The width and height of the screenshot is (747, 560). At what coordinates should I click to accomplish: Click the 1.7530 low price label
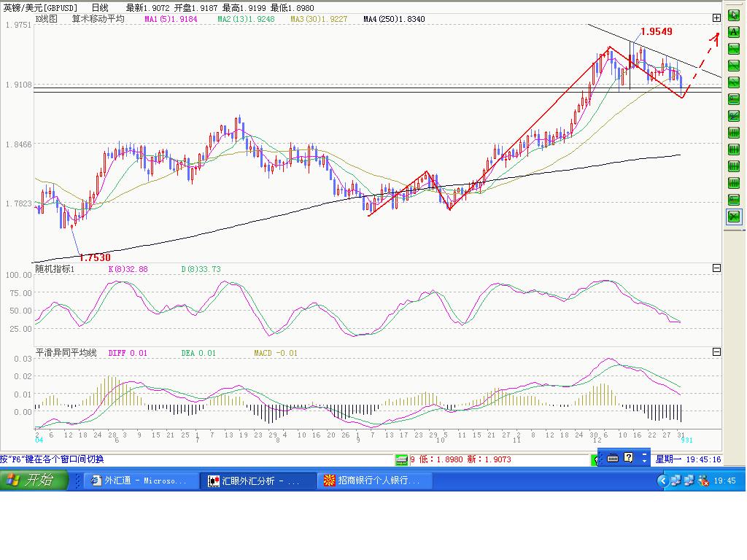95,257
